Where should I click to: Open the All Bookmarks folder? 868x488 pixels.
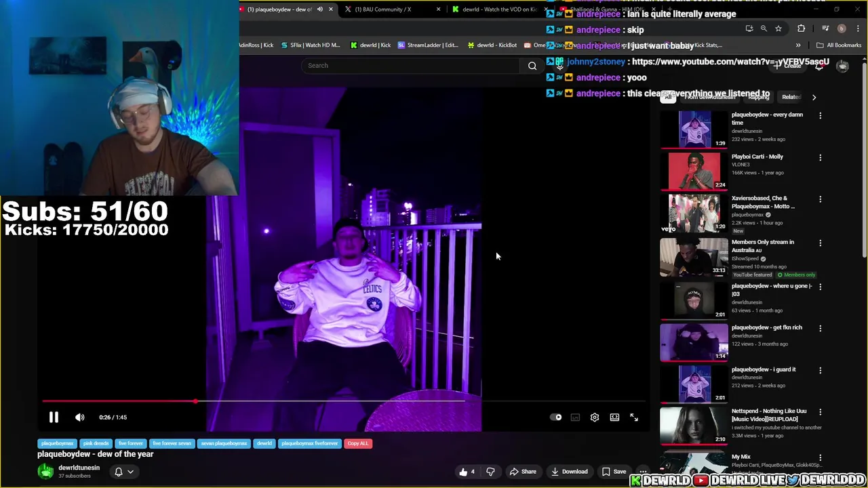(x=839, y=45)
